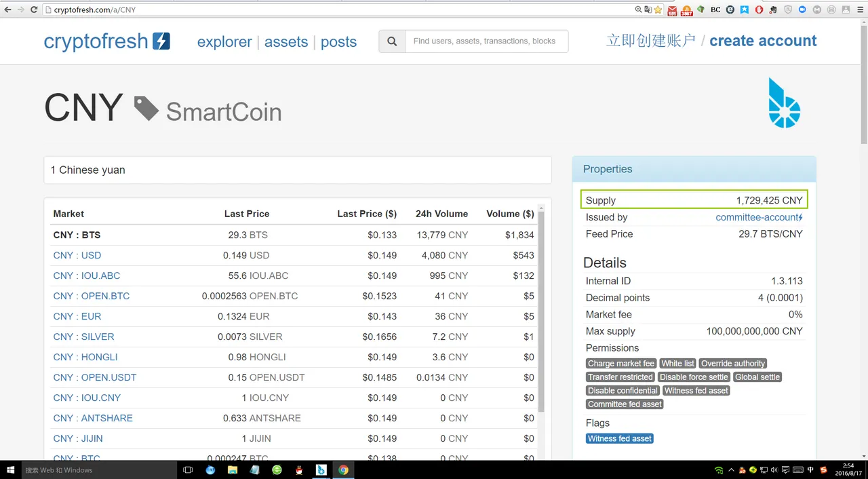Click the zoom magnifier icon in address bar
This screenshot has width=868, height=479.
pos(638,9)
